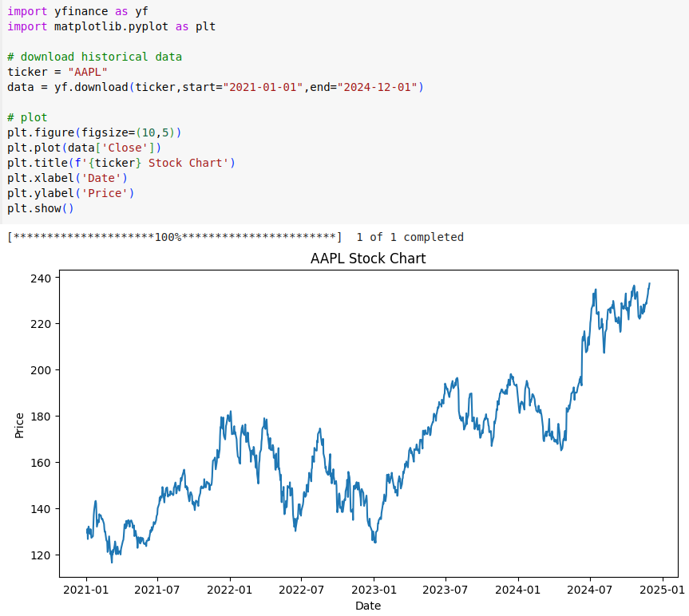
Task: Click the '1 of 1 completed' output text
Action: tap(410, 237)
